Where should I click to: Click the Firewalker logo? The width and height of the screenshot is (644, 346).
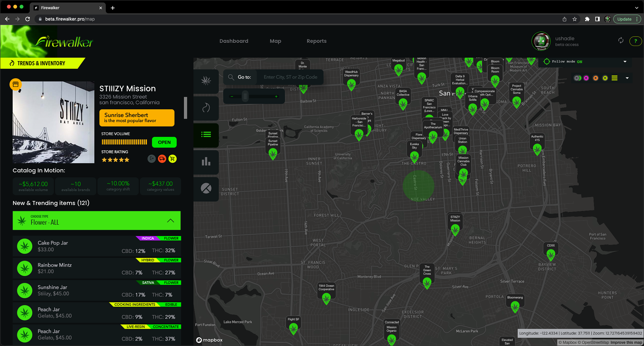pyautogui.click(x=63, y=42)
